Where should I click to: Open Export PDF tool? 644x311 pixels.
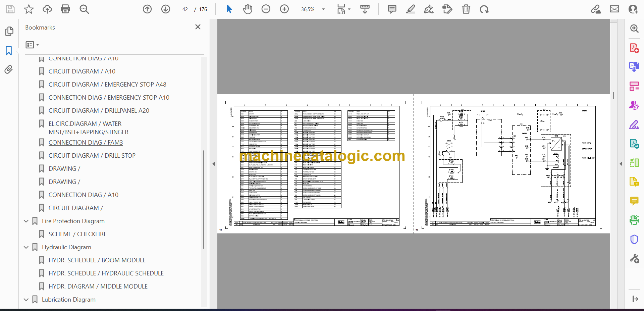634,67
